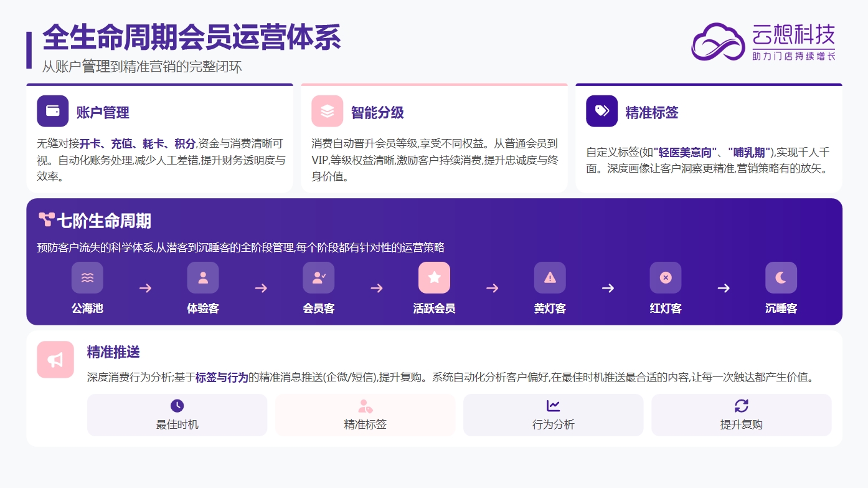Click the bold 标签与行为 text link

pos(222,377)
